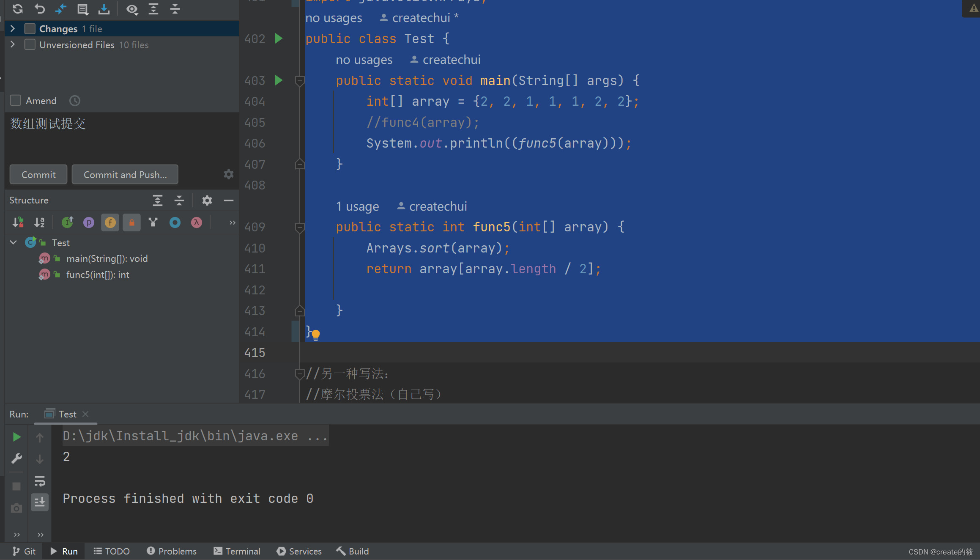
Task: Check the Unversioned Files checkbox
Action: [x=30, y=45]
